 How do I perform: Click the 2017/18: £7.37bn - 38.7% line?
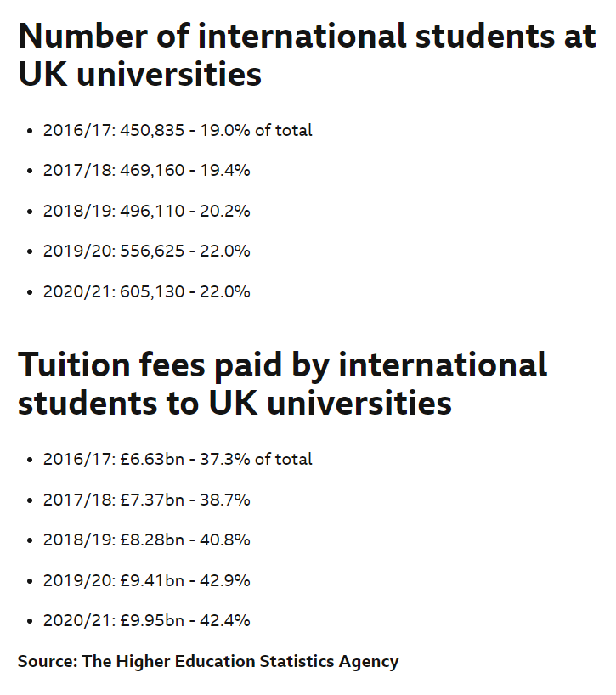pyautogui.click(x=147, y=500)
